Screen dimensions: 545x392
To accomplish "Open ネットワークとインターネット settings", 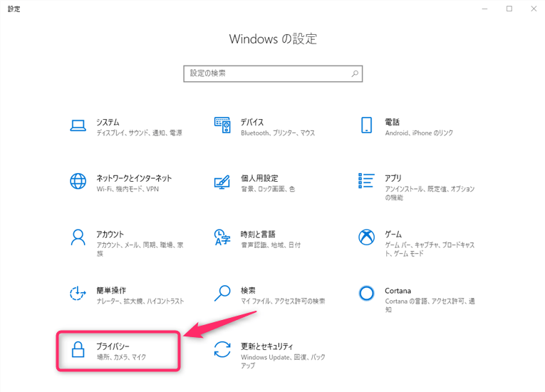I will (x=134, y=178).
